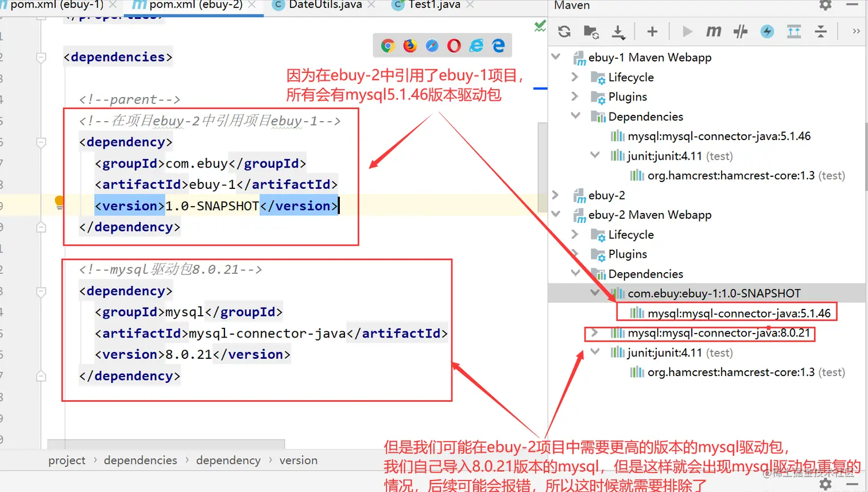Show Maven dependencies diagram
This screenshot has width=868, height=492.
click(794, 32)
